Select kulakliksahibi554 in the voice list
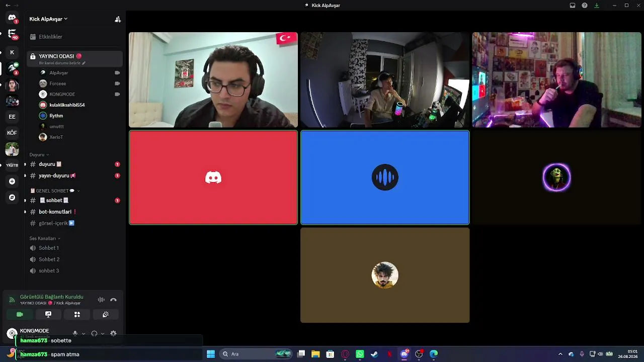The image size is (644, 362). pos(79,105)
